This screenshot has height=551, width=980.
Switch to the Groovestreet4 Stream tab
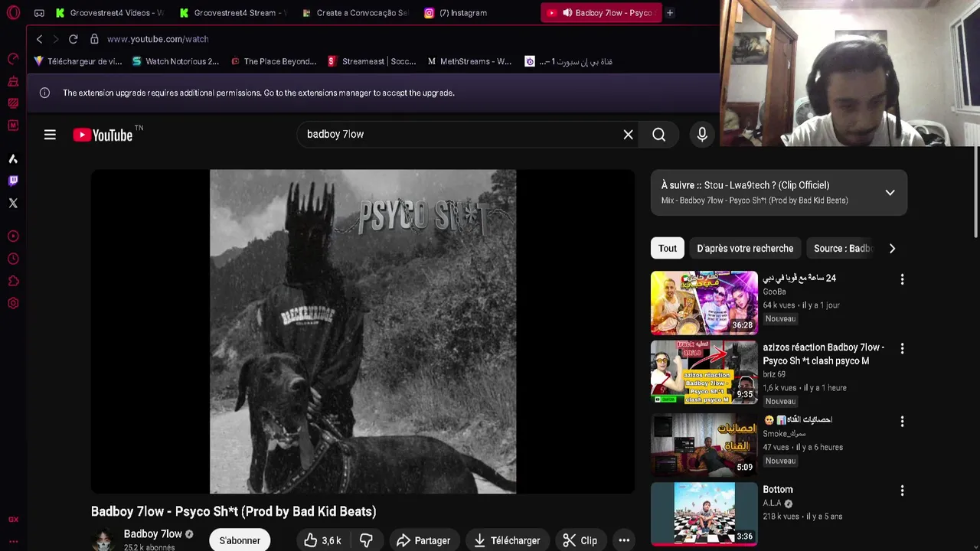coord(233,12)
